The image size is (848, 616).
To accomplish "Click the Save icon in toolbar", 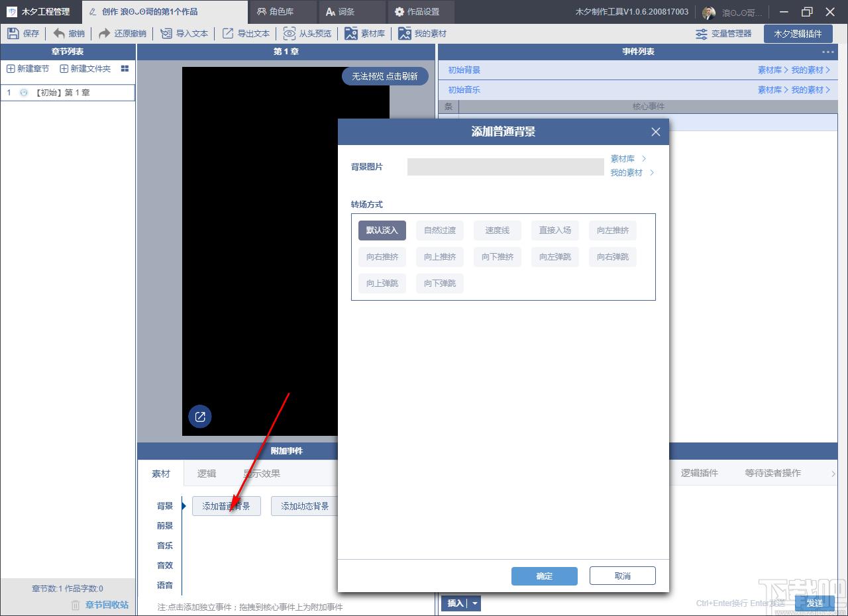I will tap(13, 34).
